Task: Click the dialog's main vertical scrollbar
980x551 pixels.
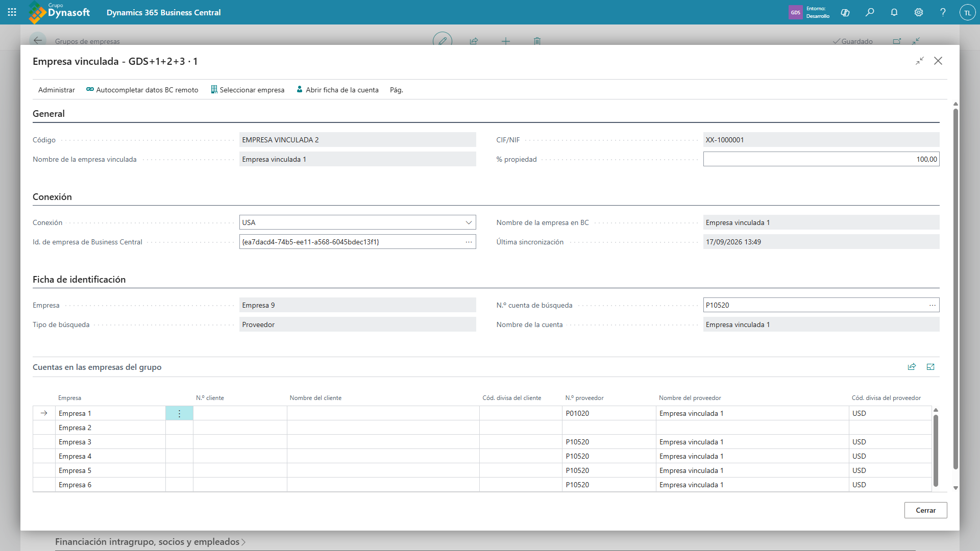Action: pos(955,288)
